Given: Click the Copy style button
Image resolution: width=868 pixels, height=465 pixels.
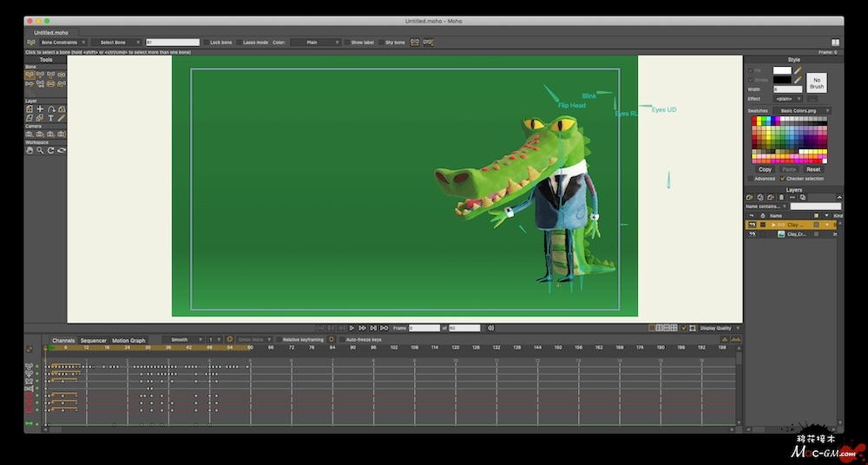Looking at the screenshot, I should pyautogui.click(x=765, y=169).
